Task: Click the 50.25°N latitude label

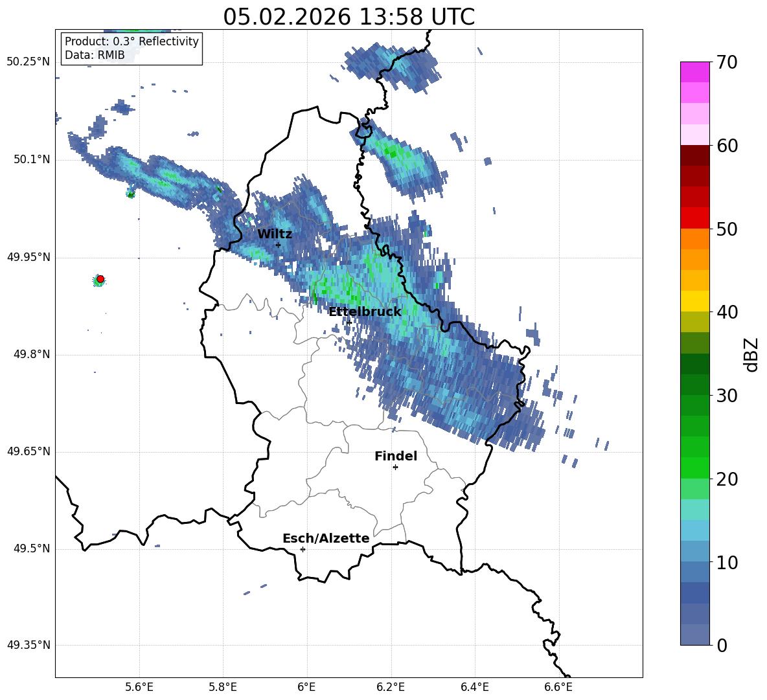Action: click(29, 62)
